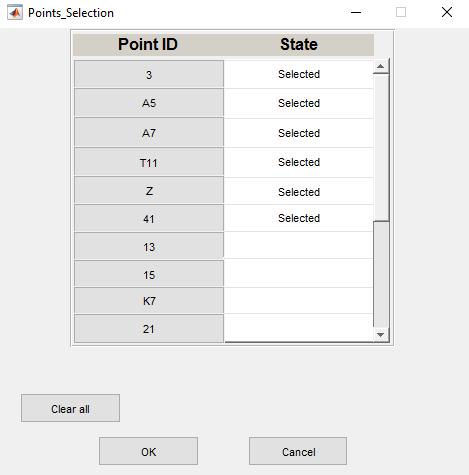
Task: Select the T11 row header
Action: click(x=149, y=163)
